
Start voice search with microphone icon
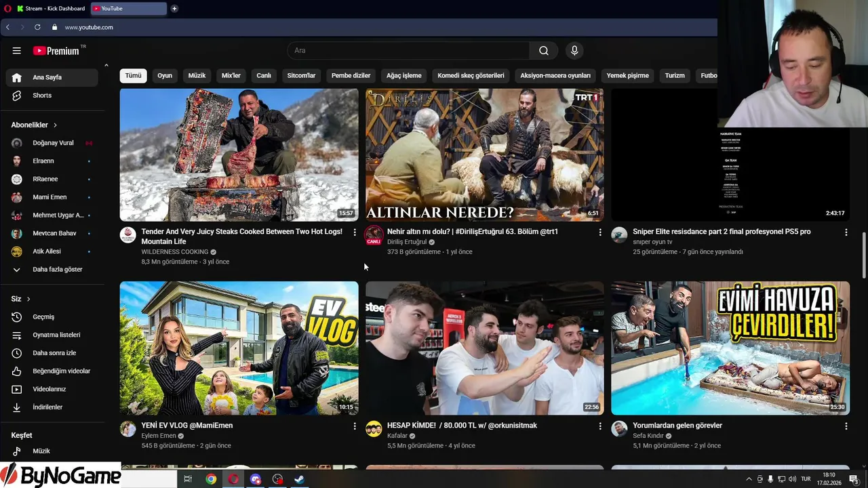pyautogui.click(x=574, y=50)
